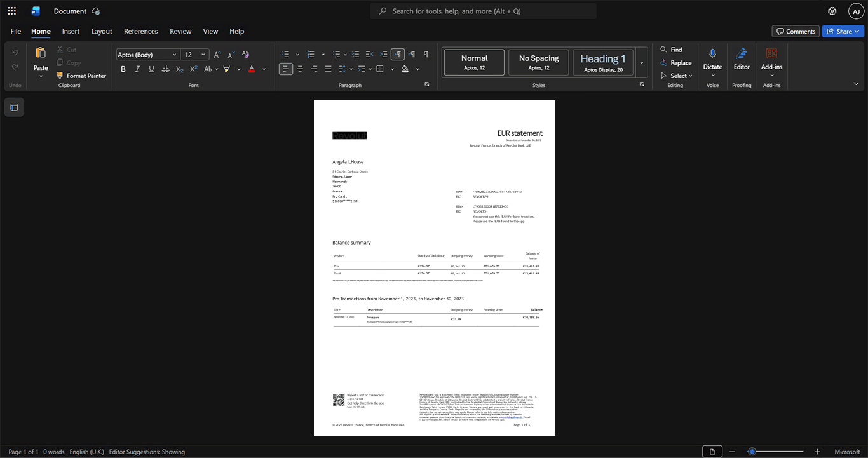The height and width of the screenshot is (458, 868).
Task: Toggle Superscript formatting
Action: pyautogui.click(x=194, y=69)
